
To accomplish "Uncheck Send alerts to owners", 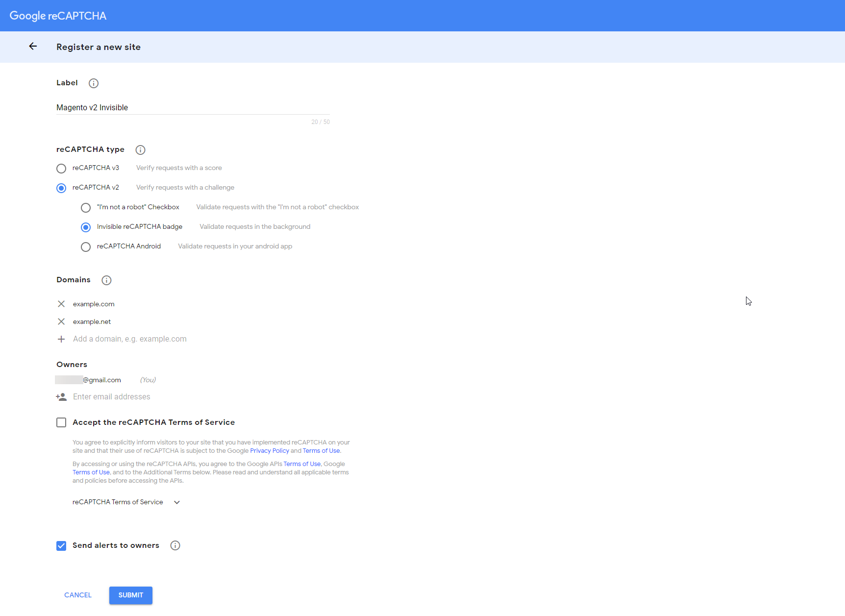I will (x=61, y=546).
